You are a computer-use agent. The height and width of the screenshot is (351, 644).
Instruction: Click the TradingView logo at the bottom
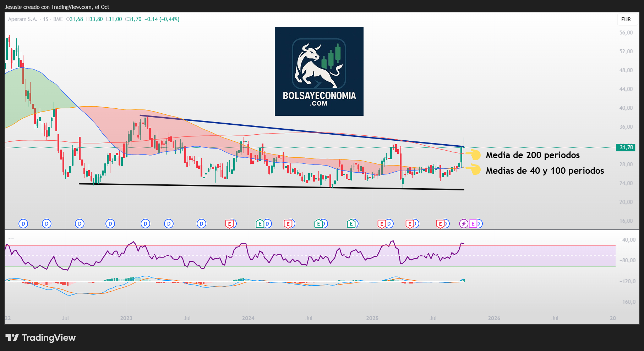click(x=40, y=337)
